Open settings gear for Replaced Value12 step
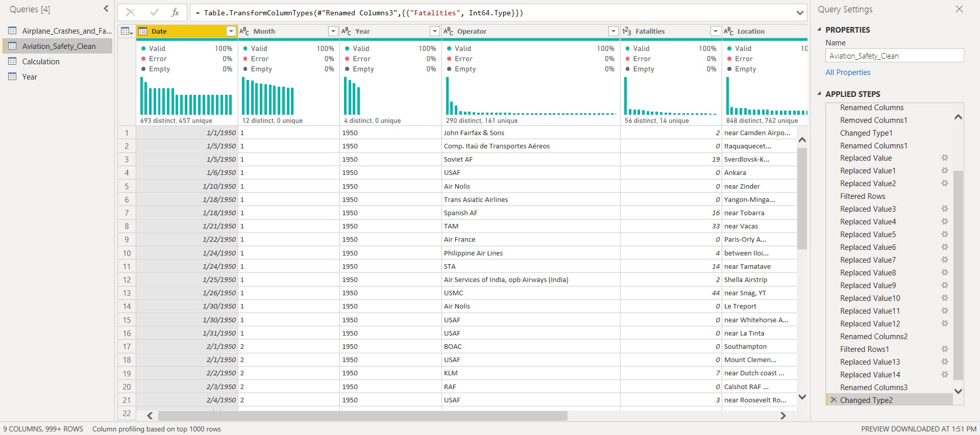 pyautogui.click(x=945, y=324)
